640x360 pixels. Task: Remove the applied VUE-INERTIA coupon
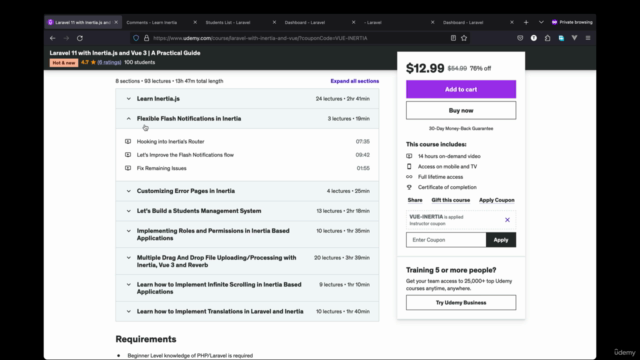(x=507, y=220)
